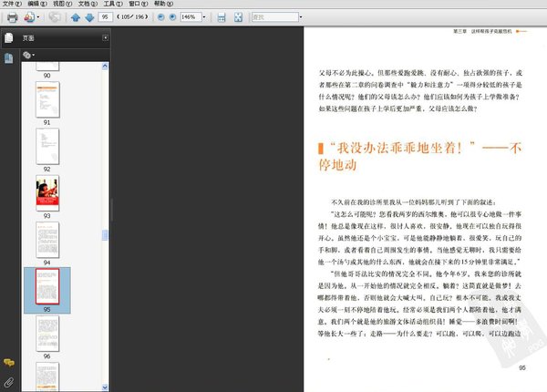Select the page 94 thumbnail
The width and height of the screenshot is (547, 392).
coord(47,240)
